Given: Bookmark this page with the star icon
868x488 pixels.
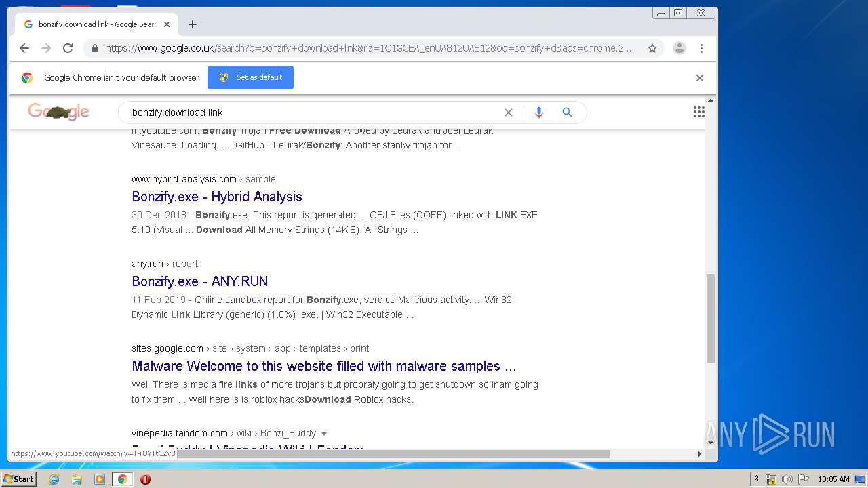Looking at the screenshot, I should [x=652, y=48].
